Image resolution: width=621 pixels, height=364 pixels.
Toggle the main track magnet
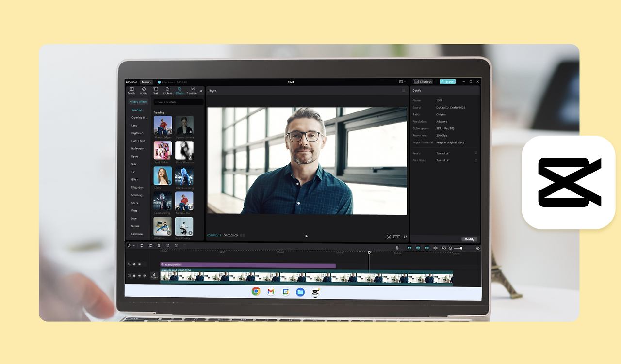[409, 248]
